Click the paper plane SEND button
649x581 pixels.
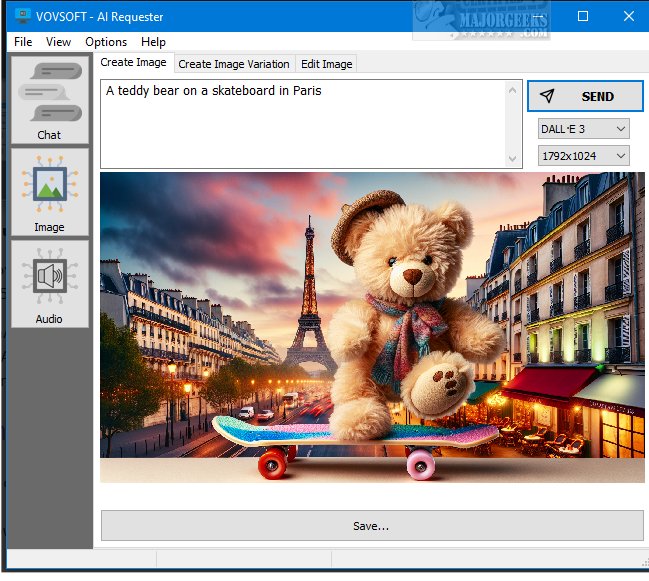pos(585,96)
